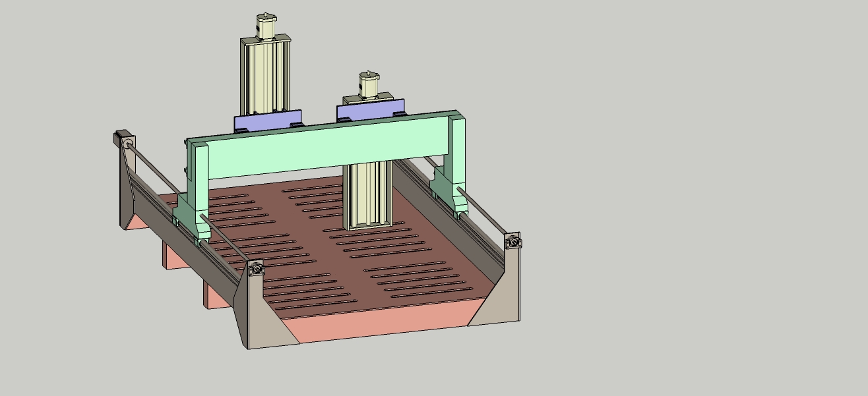
Task: Click the motor atop the right column
Action: [369, 86]
